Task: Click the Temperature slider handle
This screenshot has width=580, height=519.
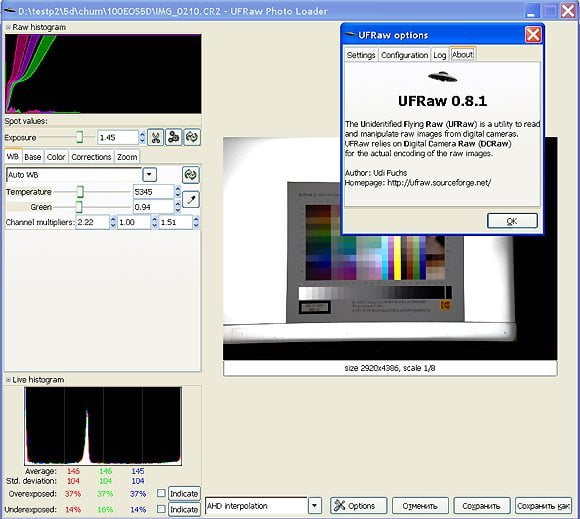Action: pyautogui.click(x=80, y=192)
